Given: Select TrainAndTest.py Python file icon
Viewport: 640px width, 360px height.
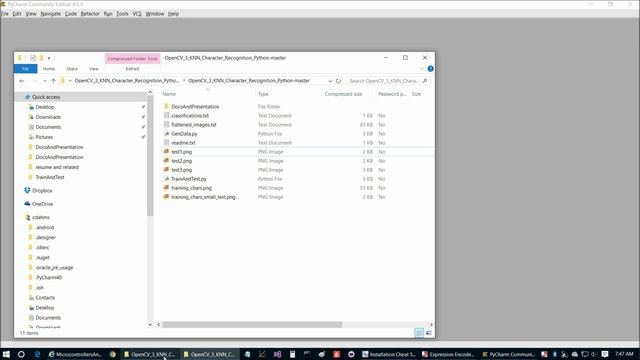Looking at the screenshot, I should point(167,179).
